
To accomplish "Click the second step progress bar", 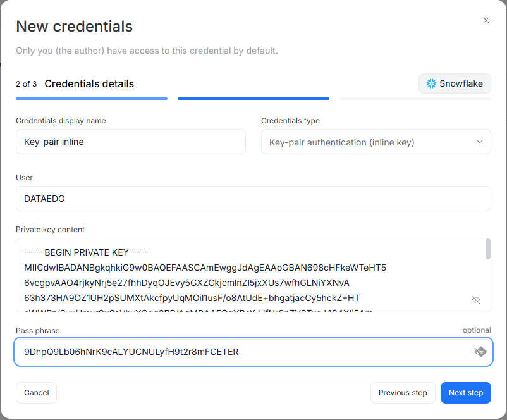I will point(253,99).
